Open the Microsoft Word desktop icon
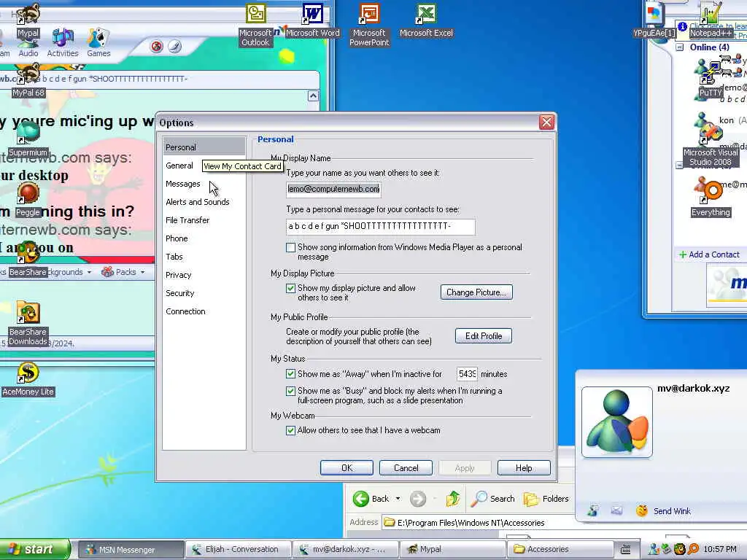747x560 pixels. pos(312,20)
